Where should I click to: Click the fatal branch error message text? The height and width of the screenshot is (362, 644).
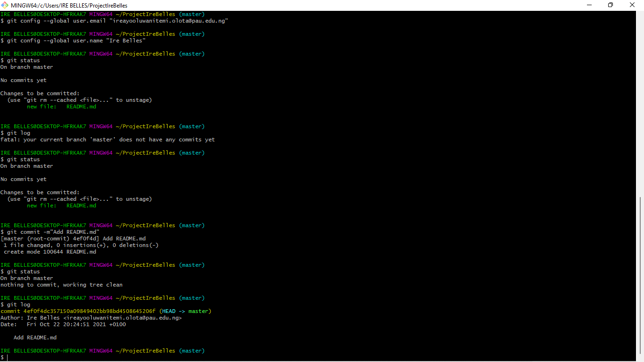(107, 140)
